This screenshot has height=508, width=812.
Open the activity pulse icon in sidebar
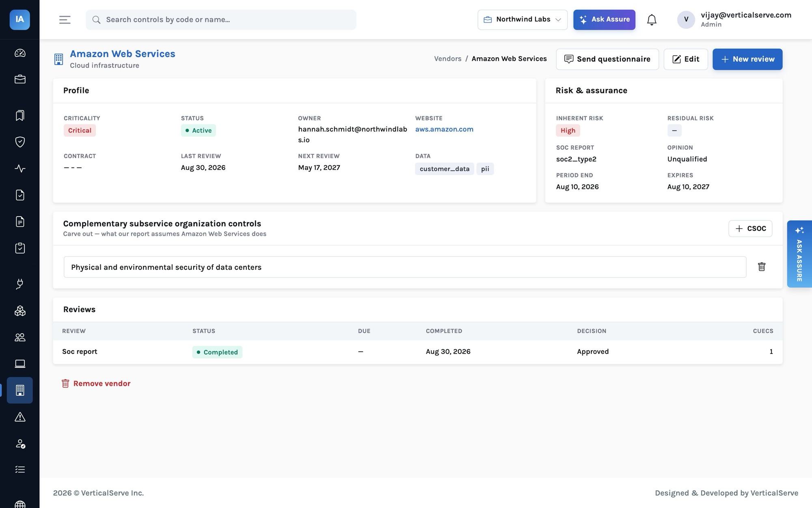[x=20, y=168]
